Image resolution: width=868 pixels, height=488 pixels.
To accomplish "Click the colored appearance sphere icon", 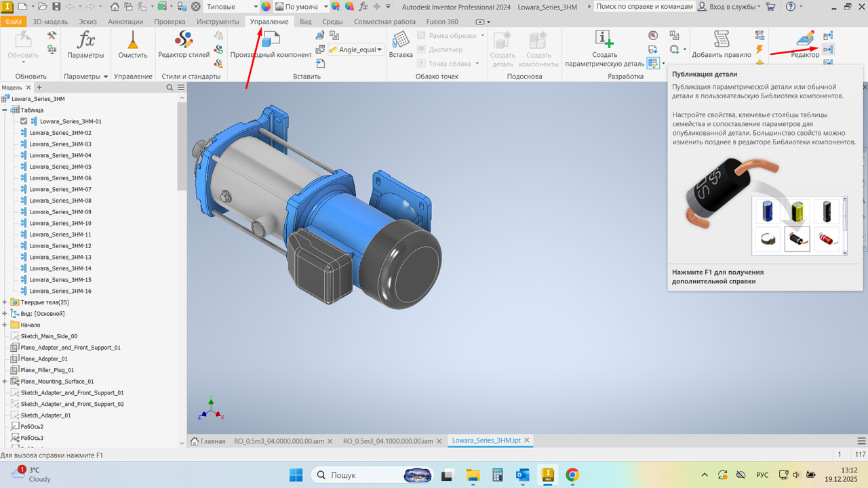I will click(265, 6).
